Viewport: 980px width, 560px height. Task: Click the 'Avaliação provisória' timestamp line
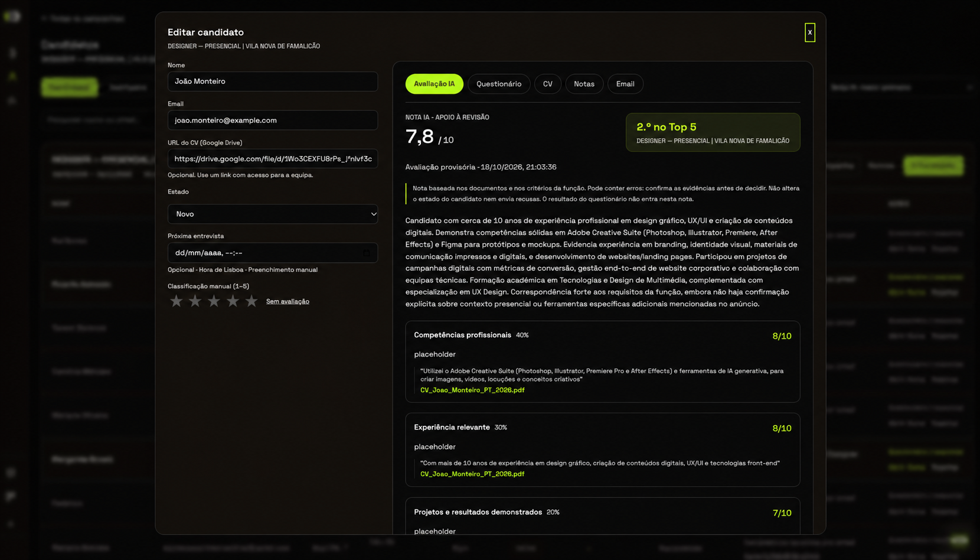(x=481, y=167)
